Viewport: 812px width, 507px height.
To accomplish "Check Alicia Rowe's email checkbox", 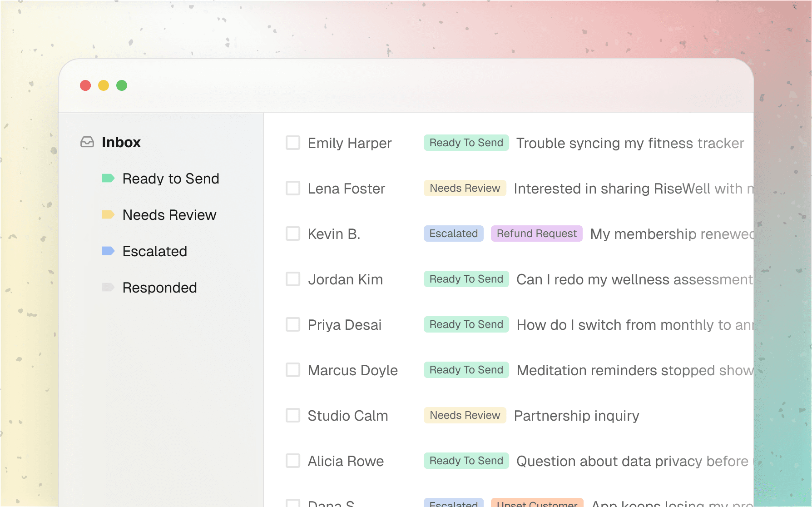I will coord(292,461).
